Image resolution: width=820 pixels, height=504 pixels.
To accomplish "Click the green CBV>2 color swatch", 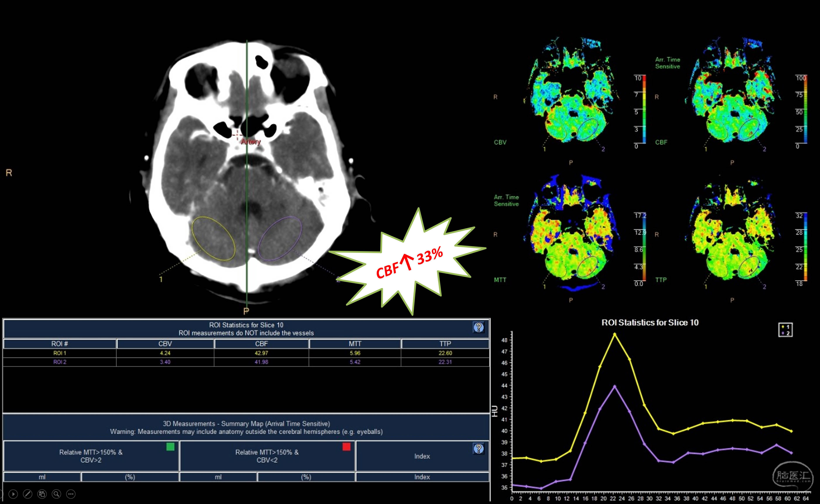I will (170, 447).
